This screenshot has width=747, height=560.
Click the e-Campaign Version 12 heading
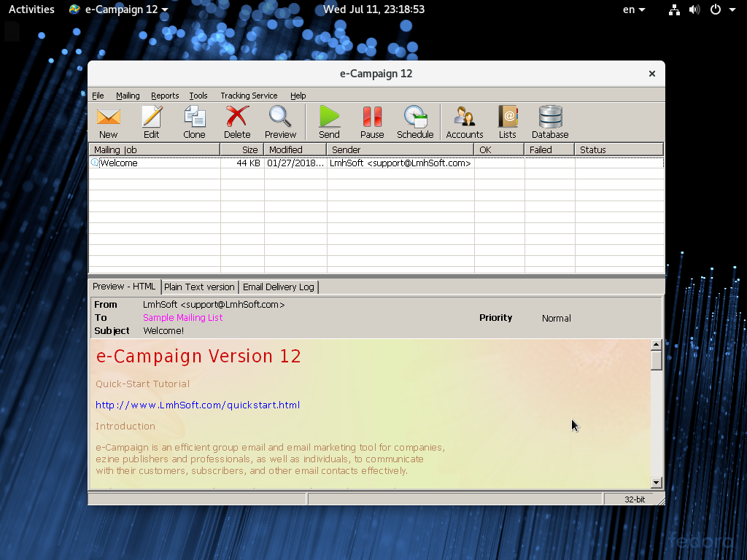pyautogui.click(x=198, y=356)
